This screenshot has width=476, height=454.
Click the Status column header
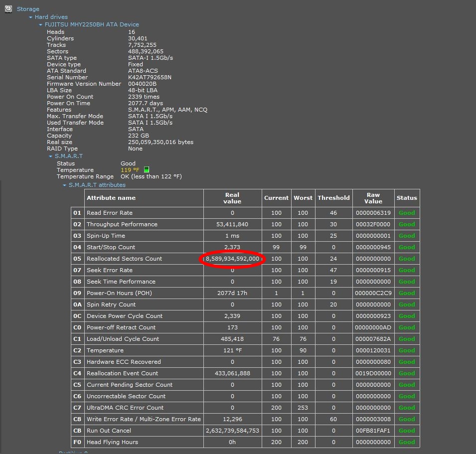point(407,198)
